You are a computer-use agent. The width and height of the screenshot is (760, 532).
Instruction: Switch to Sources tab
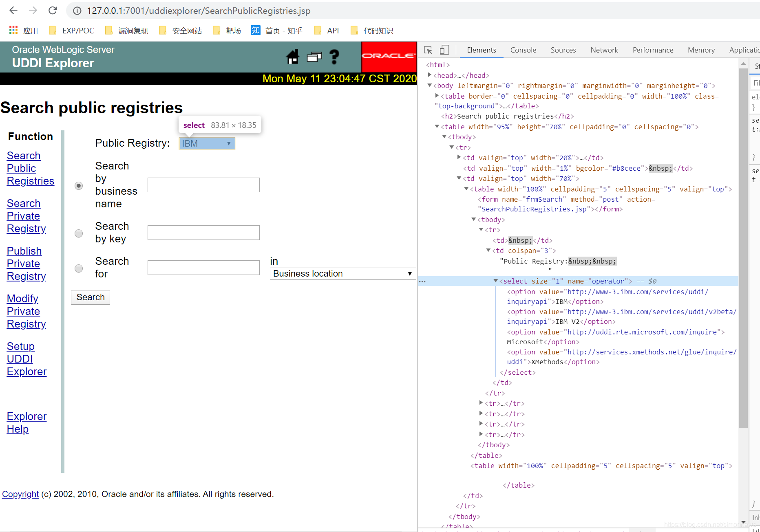tap(563, 50)
